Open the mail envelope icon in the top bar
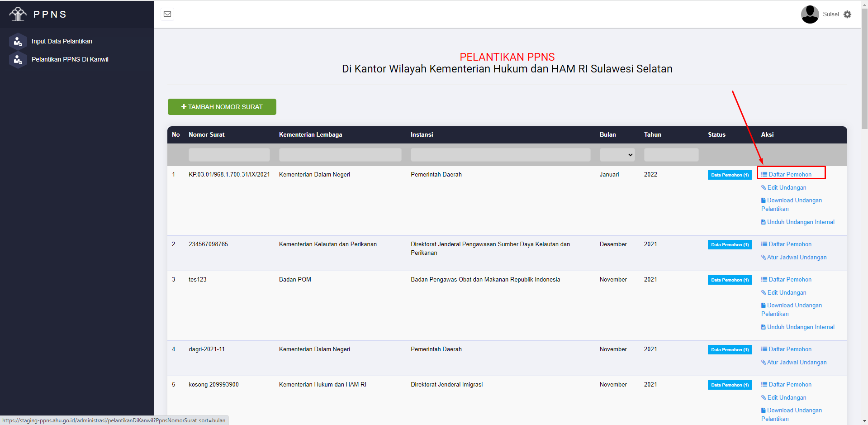 coord(167,14)
